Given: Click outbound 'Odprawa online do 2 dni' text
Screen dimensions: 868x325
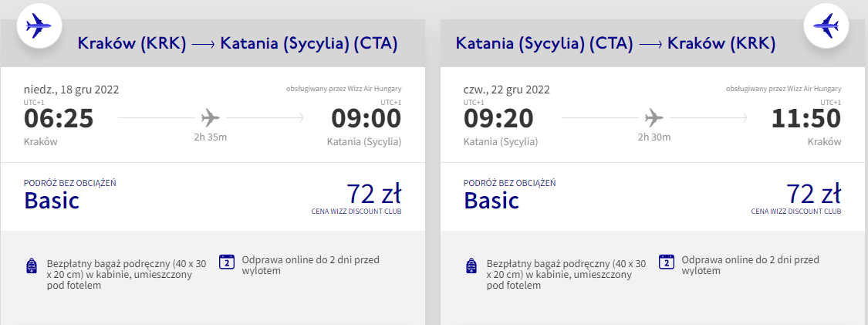Looking at the screenshot, I should [x=311, y=266].
